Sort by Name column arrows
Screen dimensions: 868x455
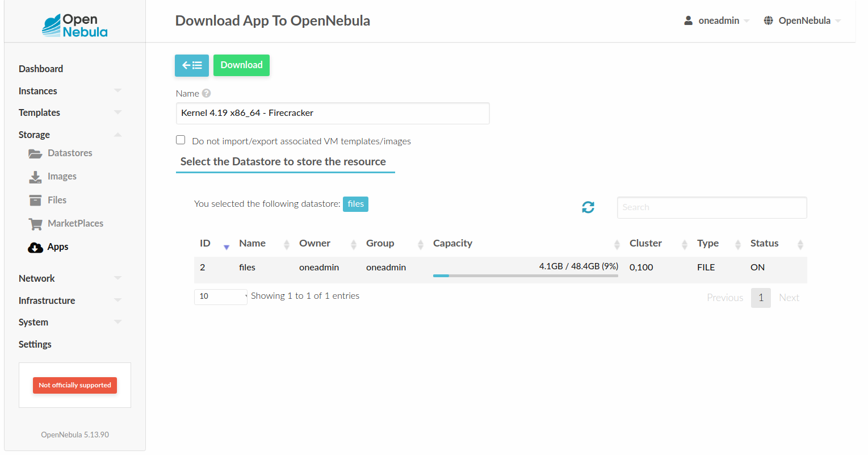(287, 244)
